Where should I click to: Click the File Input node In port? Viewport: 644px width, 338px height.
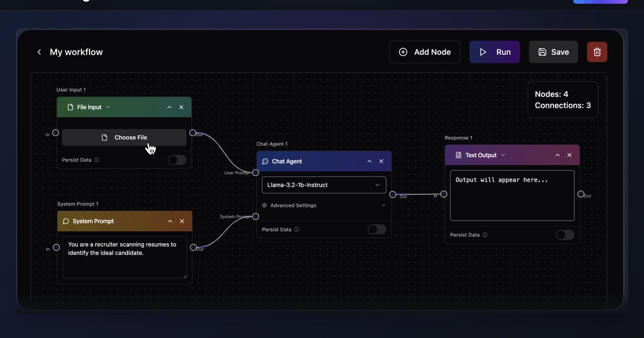pos(55,133)
